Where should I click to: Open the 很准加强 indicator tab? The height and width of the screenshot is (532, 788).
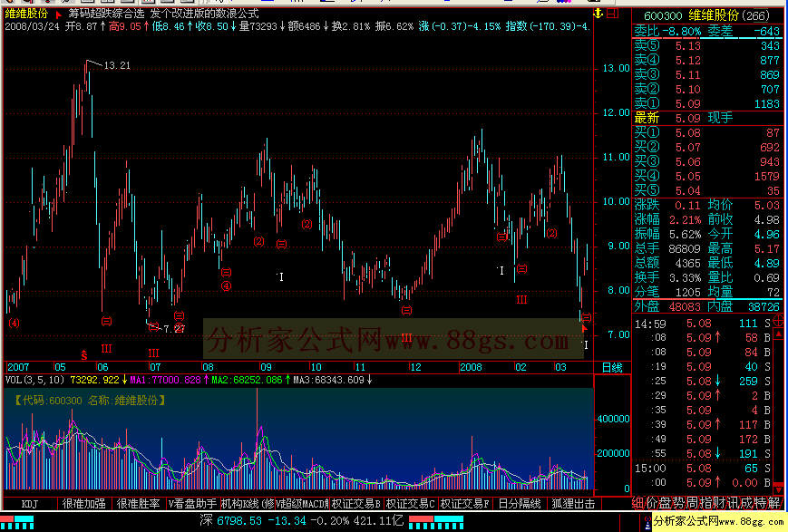coord(83,504)
